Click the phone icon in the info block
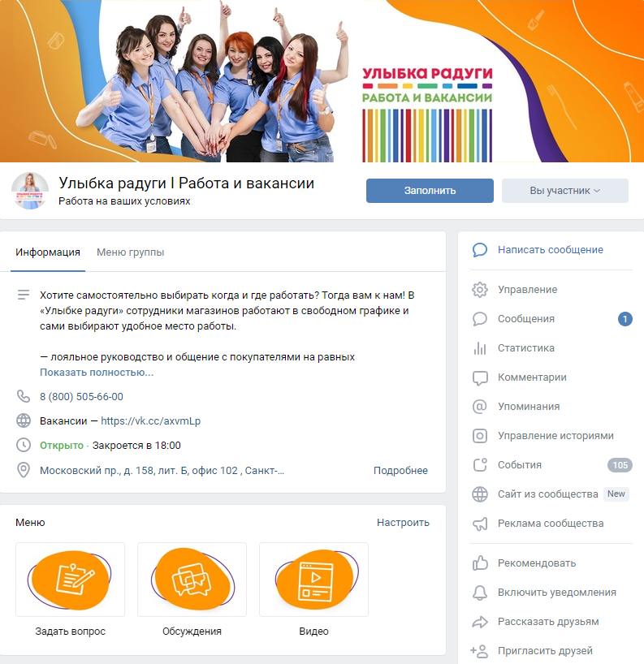Viewport: 644px width, 664px height. point(24,396)
